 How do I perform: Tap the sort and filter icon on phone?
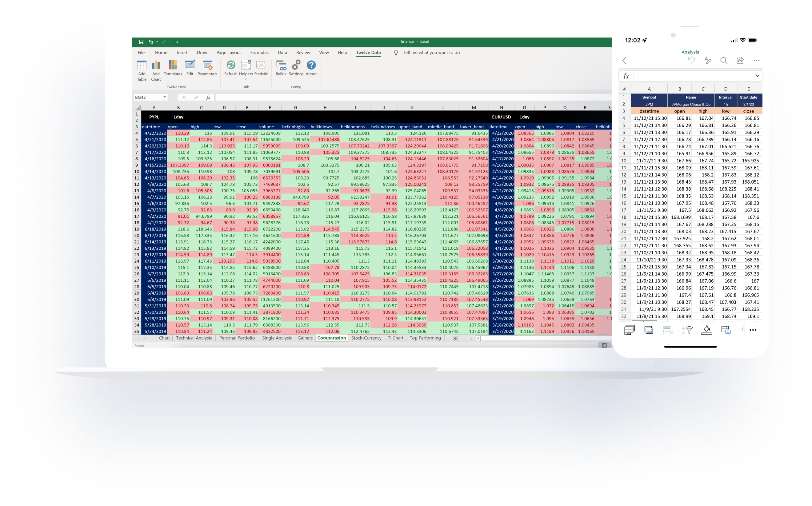pyautogui.click(x=687, y=330)
